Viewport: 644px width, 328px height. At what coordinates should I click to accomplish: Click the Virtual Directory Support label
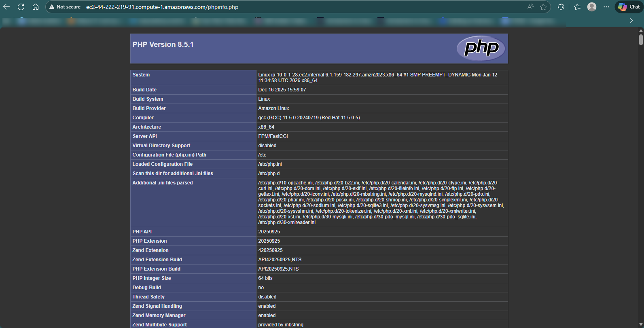pyautogui.click(x=161, y=146)
